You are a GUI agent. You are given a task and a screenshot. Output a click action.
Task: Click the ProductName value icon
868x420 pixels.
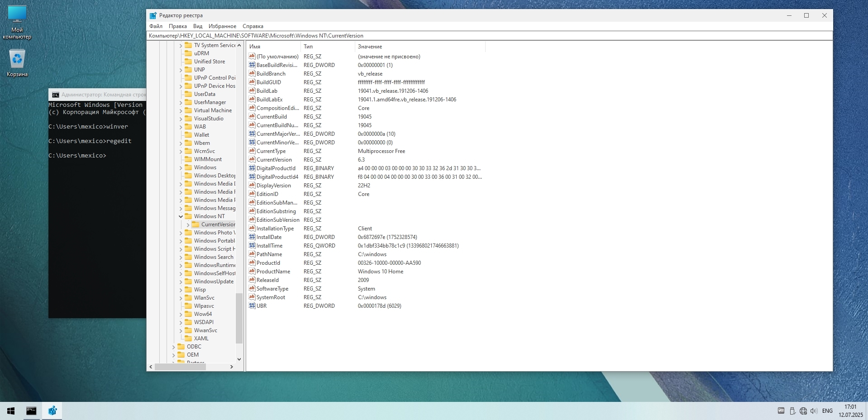[252, 271]
